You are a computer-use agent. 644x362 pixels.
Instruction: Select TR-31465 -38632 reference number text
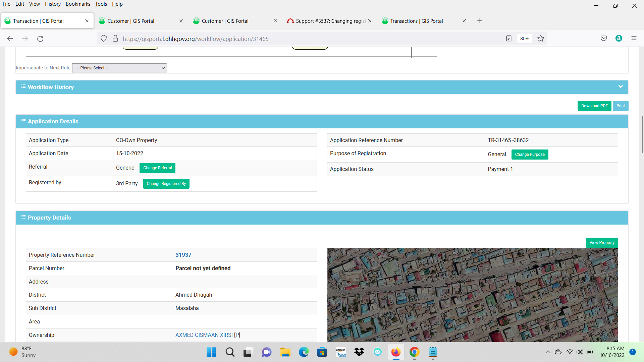[508, 140]
